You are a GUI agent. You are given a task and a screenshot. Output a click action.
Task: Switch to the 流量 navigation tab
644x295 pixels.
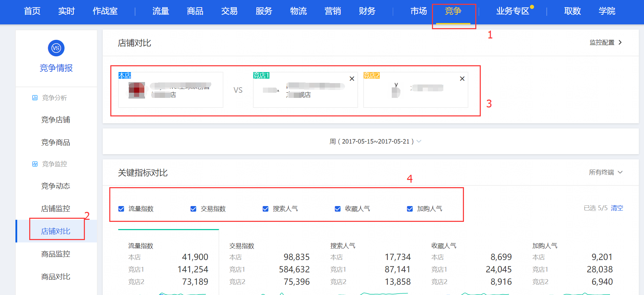[160, 11]
